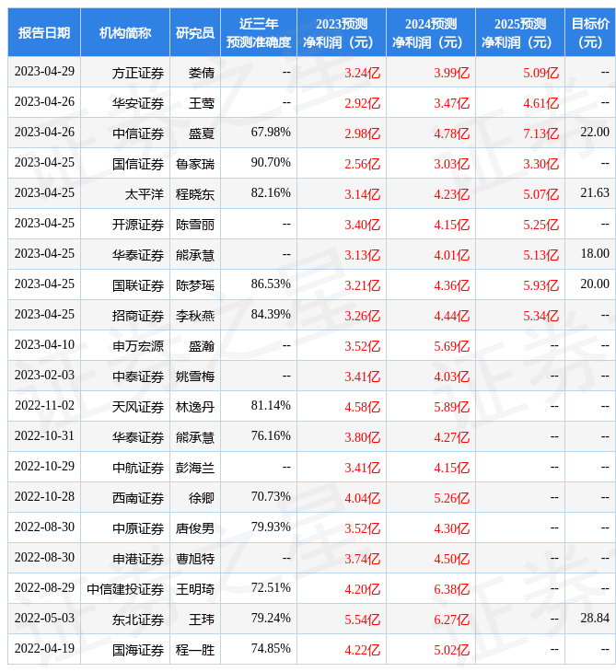Click researcher name 娄倩
The width and height of the screenshot is (616, 672).
tap(202, 73)
